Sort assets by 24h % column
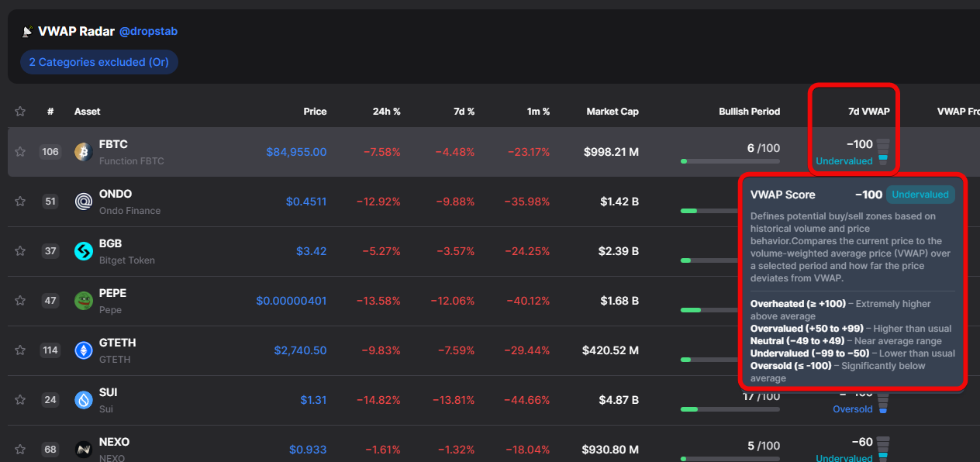 [386, 112]
